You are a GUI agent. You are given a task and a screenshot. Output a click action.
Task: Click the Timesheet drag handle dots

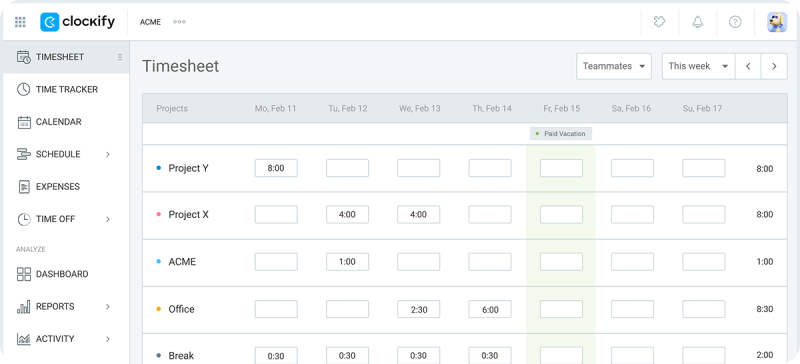pos(120,57)
